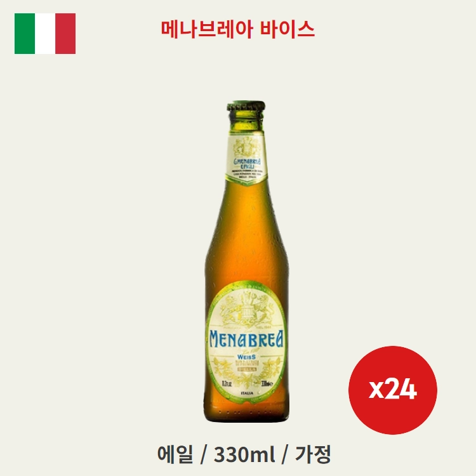Click the beer bottle product image
Image resolution: width=476 pixels, height=476 pixels.
click(246, 262)
